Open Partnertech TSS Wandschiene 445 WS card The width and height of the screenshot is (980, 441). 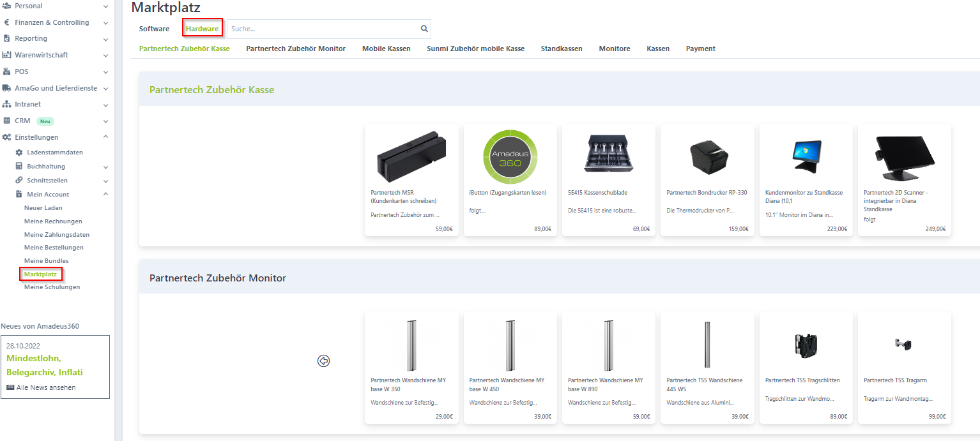[707, 368]
